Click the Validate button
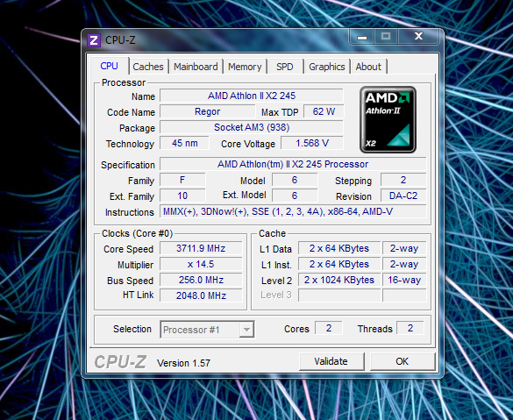 click(331, 361)
